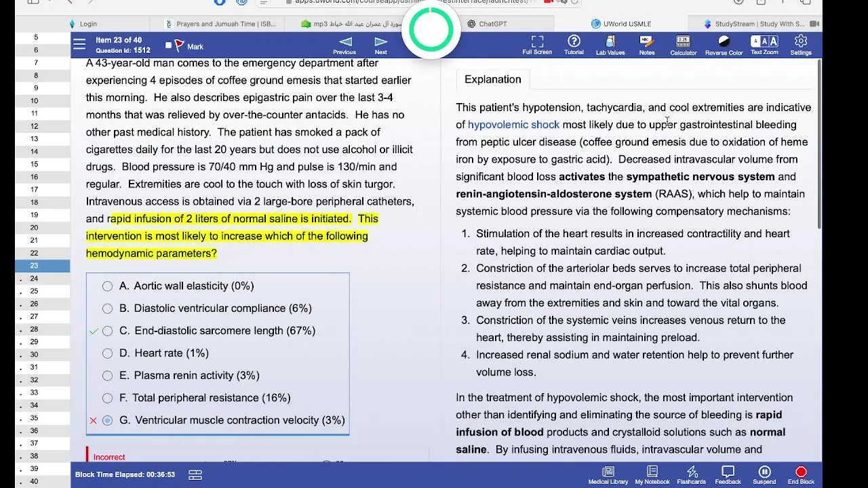
Task: Go to the Previous question
Action: click(344, 45)
